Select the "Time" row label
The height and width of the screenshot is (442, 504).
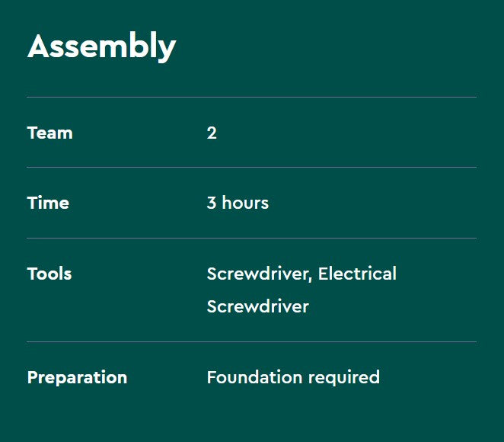[48, 203]
